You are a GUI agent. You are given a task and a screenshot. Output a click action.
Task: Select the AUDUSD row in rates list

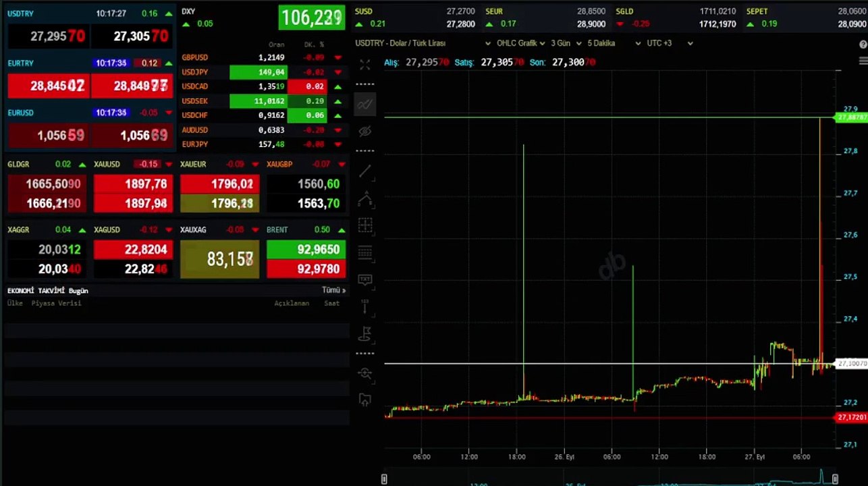click(x=263, y=130)
